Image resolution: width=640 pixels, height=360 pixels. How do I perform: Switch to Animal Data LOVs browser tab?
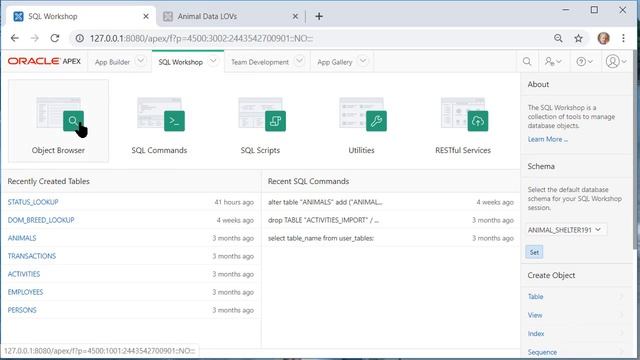click(231, 16)
